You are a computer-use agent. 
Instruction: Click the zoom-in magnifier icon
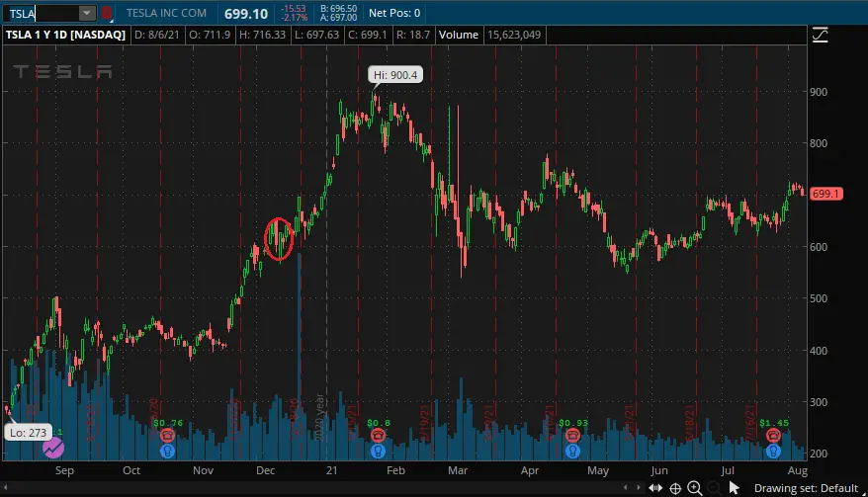point(695,488)
